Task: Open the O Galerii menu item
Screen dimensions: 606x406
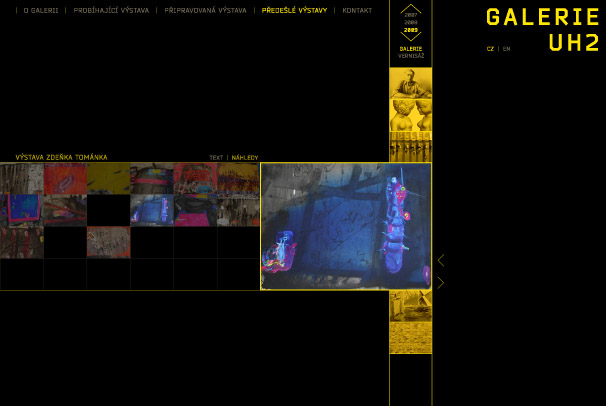Action: pyautogui.click(x=41, y=11)
